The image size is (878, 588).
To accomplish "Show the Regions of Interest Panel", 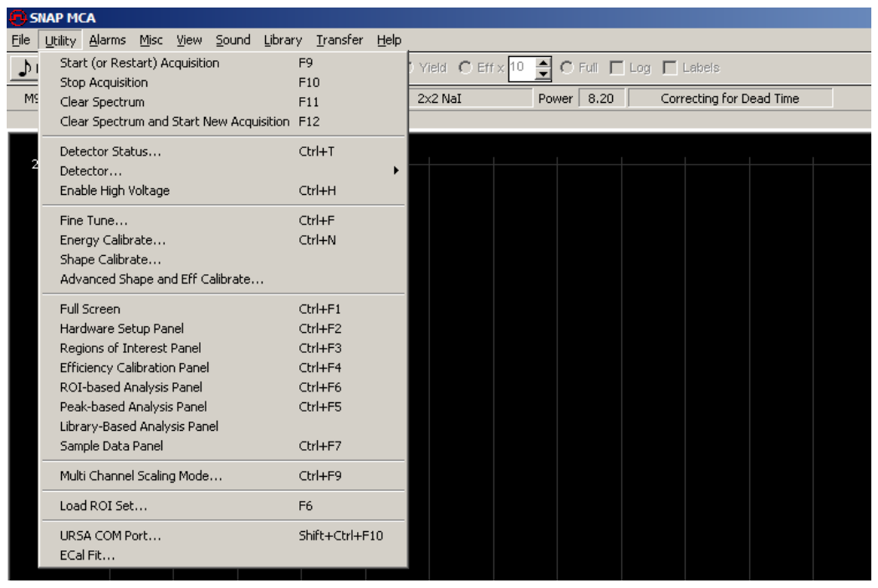I will point(223,348).
